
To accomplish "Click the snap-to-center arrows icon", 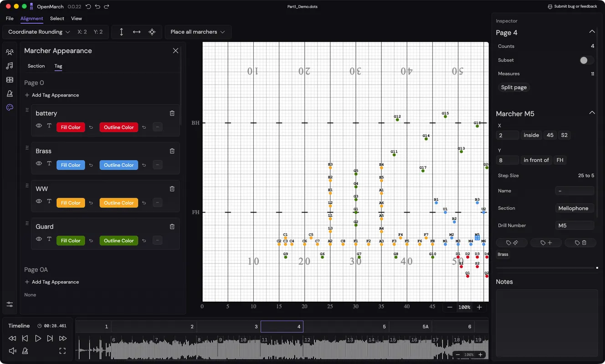I will pos(152,32).
